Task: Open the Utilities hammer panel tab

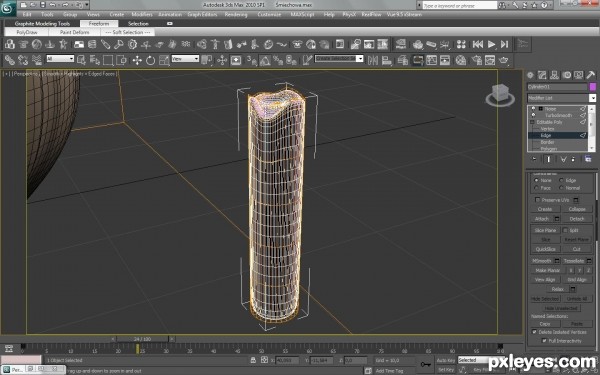Action: 590,75
